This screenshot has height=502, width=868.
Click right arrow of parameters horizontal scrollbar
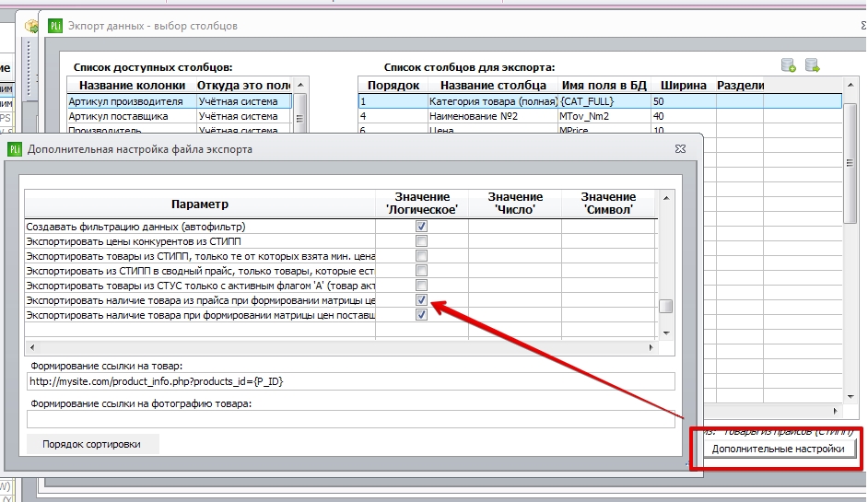coord(651,347)
